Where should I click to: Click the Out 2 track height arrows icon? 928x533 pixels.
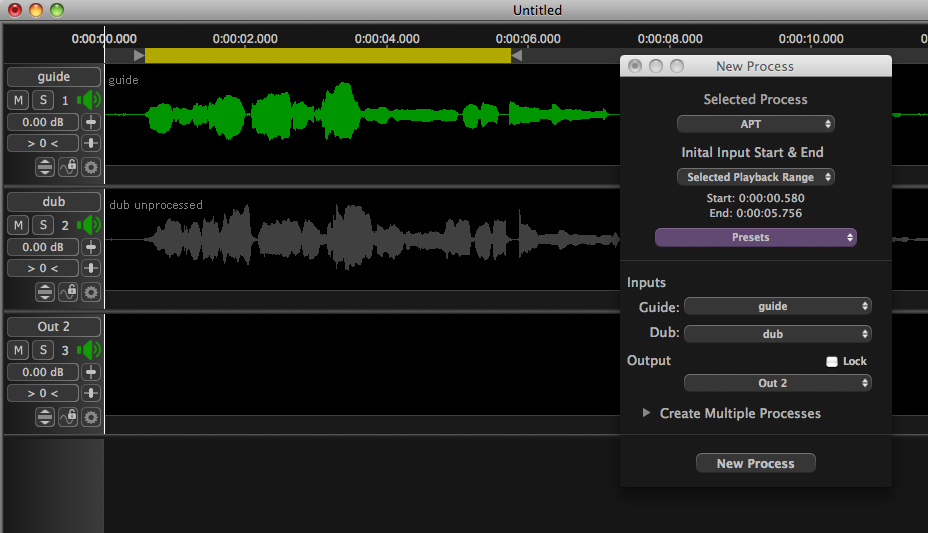point(45,417)
